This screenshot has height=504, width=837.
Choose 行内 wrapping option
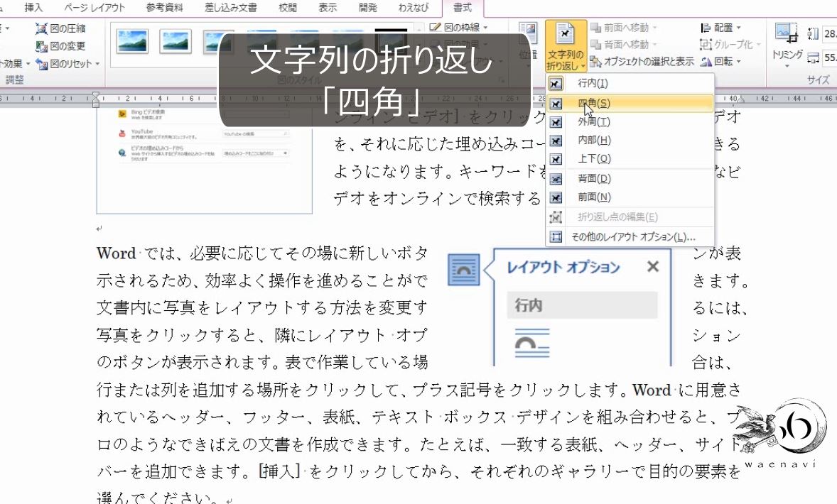point(630,83)
